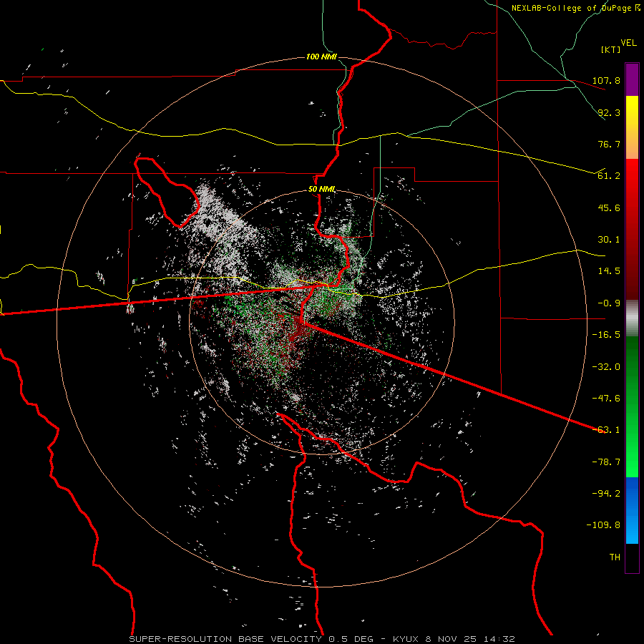Click the blue segment of color bar
This screenshot has height=644, width=644.
tap(632, 510)
